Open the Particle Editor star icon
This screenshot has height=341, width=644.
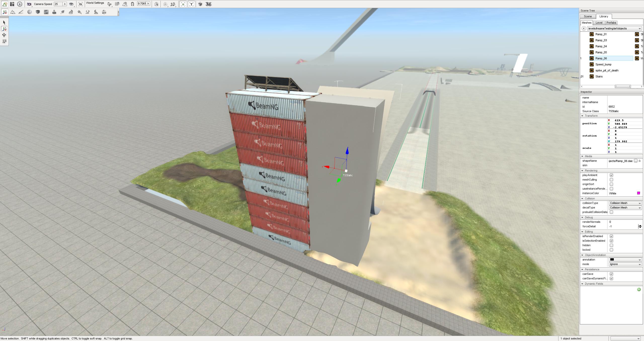point(79,12)
